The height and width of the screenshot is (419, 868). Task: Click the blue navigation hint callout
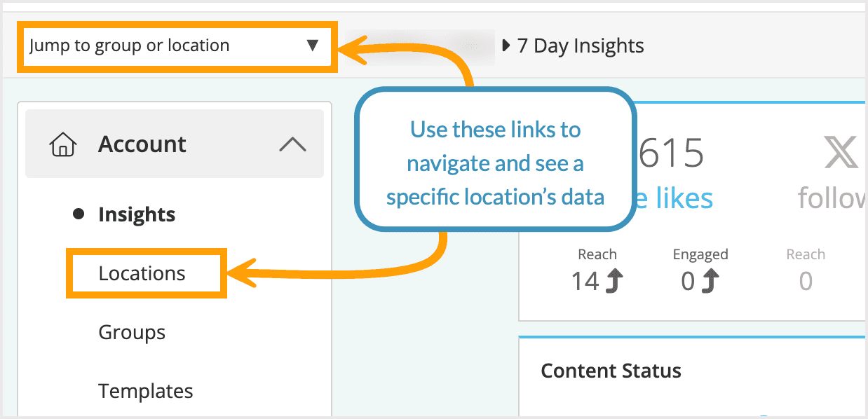(495, 163)
